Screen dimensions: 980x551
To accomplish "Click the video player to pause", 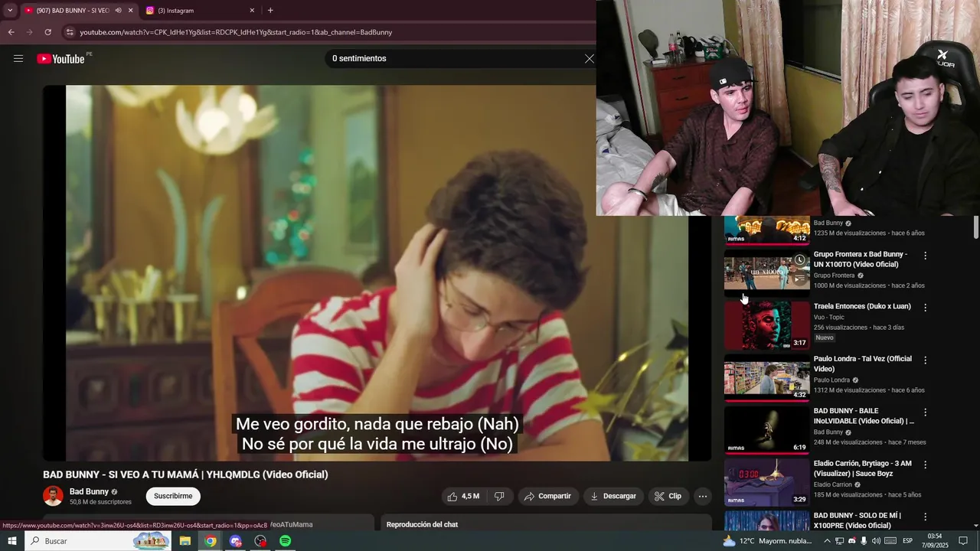I will tap(377, 273).
